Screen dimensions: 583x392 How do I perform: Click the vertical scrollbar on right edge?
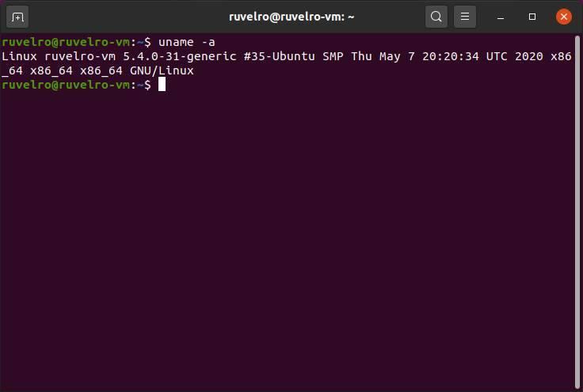pyautogui.click(x=577, y=211)
